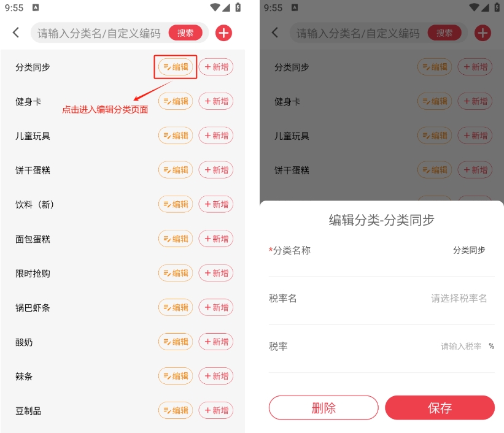Click the 保存 save button
The image size is (504, 433).
pos(440,408)
